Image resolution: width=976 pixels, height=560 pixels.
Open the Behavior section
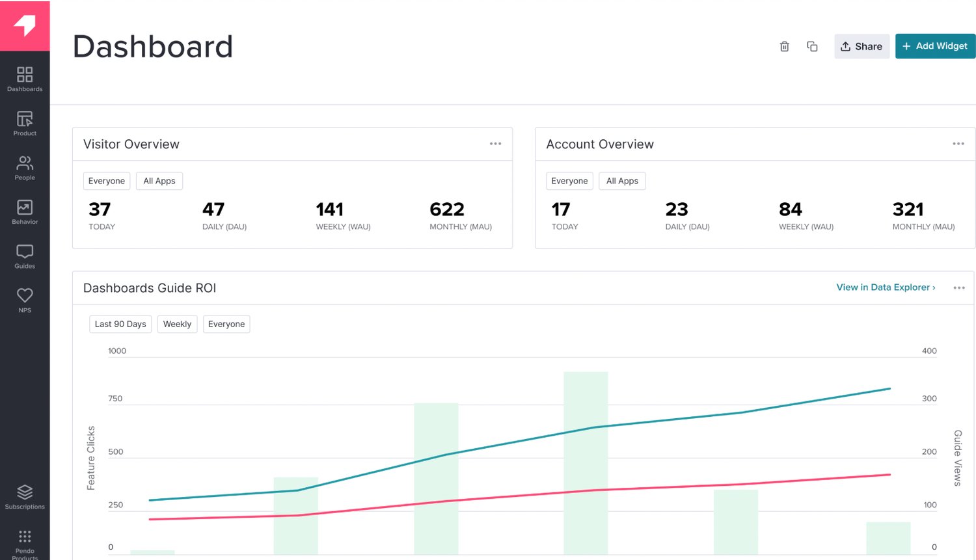[x=25, y=212]
